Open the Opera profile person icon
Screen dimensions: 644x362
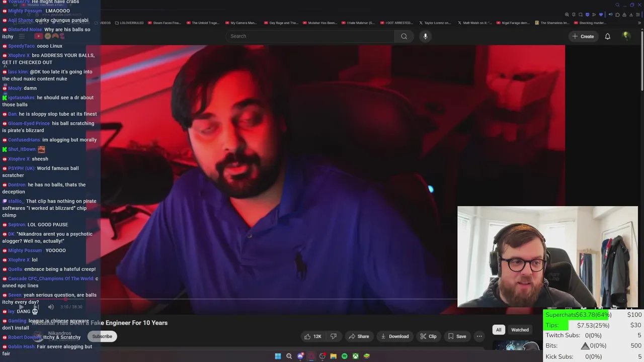[x=624, y=15]
